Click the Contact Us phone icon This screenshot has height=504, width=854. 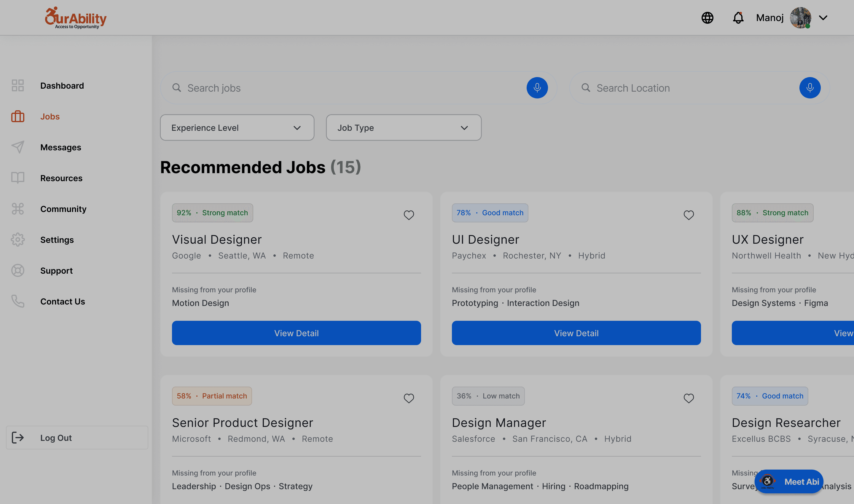18,301
